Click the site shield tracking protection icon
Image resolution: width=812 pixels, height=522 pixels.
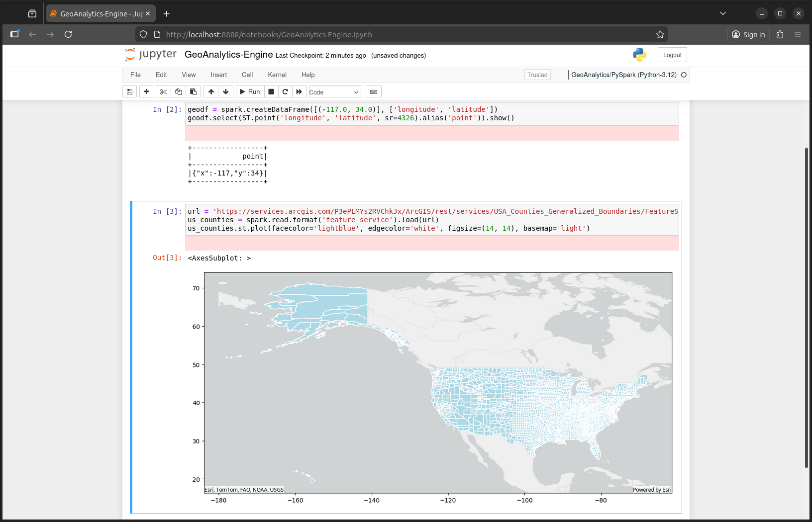(143, 34)
